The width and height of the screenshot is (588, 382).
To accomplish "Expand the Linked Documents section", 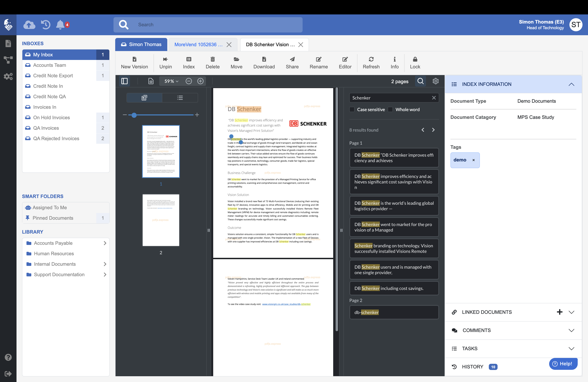I will 571,312.
